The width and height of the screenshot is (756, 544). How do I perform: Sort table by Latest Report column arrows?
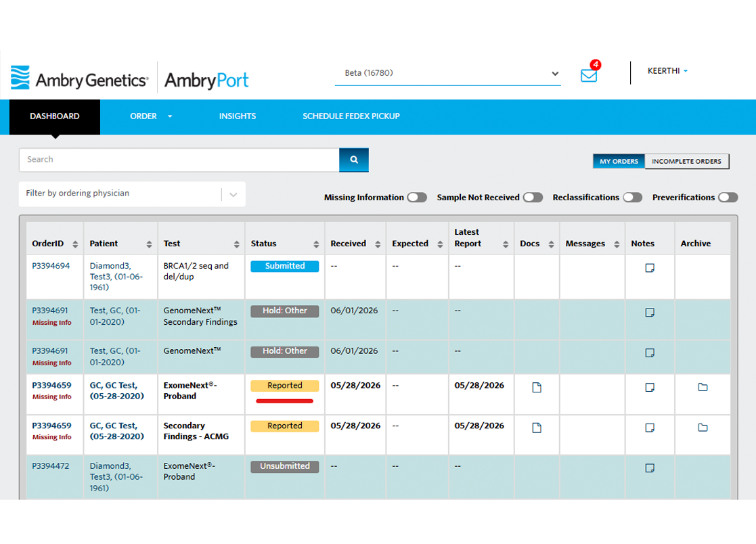point(506,244)
